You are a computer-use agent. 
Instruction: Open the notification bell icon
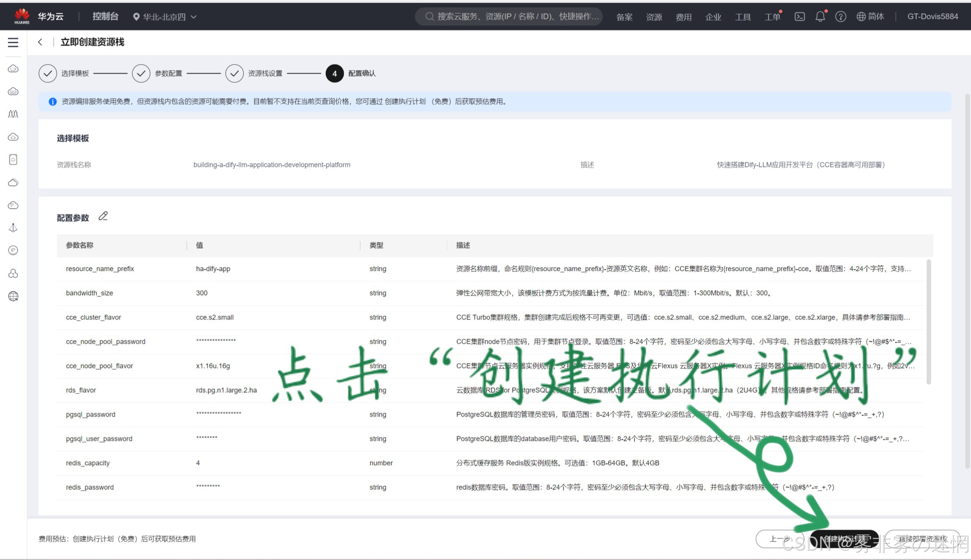click(820, 17)
